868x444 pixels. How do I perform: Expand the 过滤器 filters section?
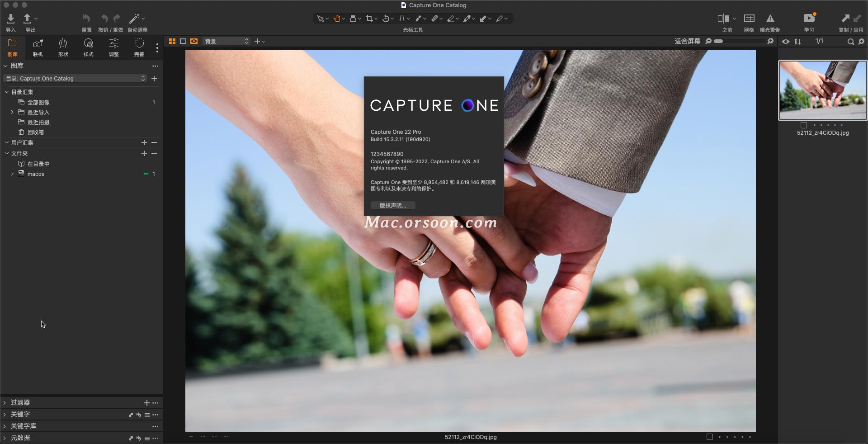tap(5, 402)
